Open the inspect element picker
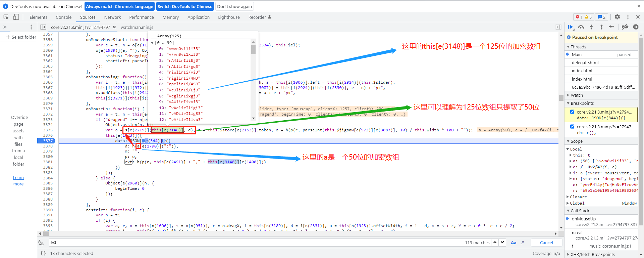 (x=6, y=17)
